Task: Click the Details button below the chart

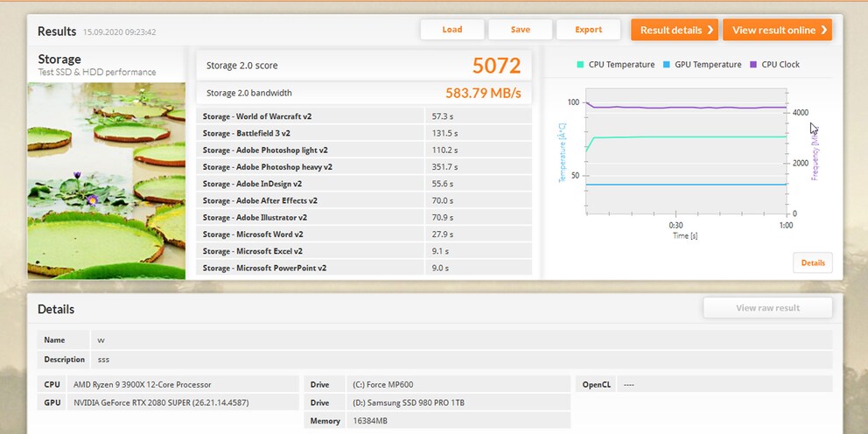Action: point(812,262)
